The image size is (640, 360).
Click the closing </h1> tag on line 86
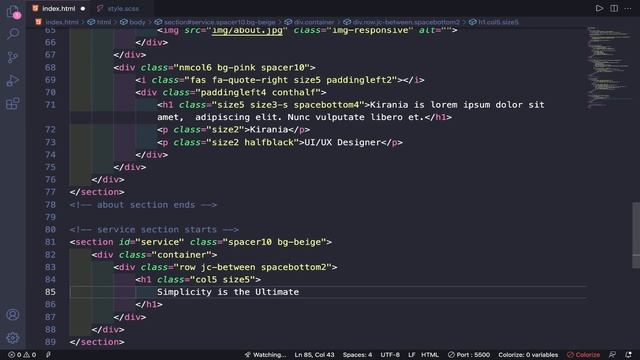point(149,304)
